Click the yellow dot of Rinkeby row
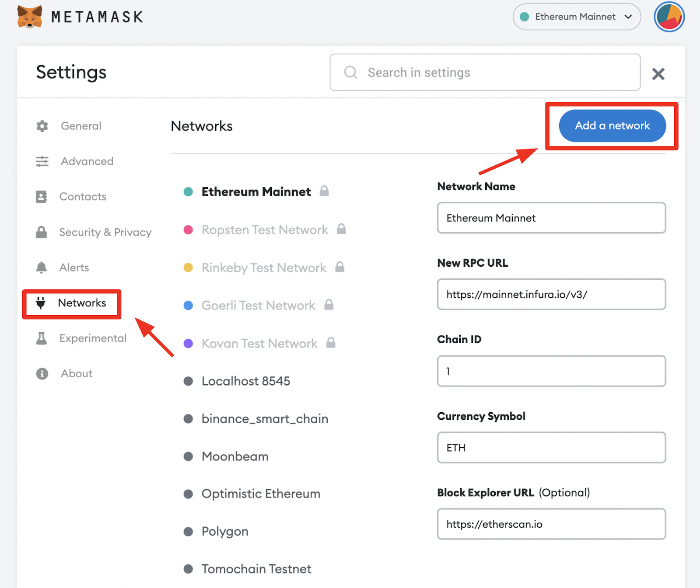The height and width of the screenshot is (588, 700). [188, 267]
